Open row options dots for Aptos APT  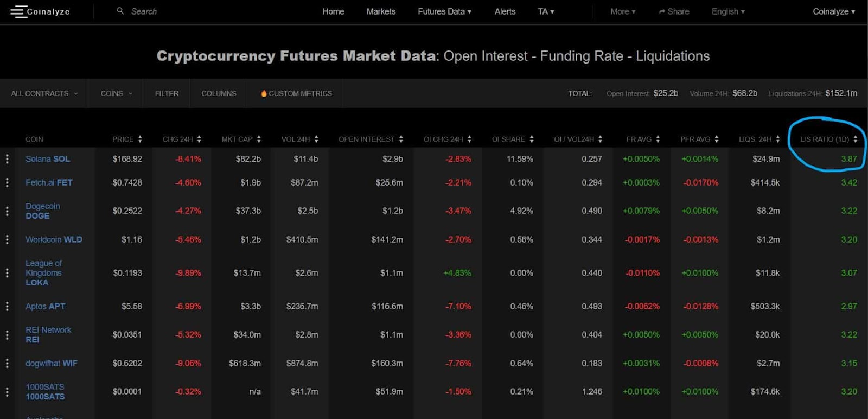click(7, 307)
